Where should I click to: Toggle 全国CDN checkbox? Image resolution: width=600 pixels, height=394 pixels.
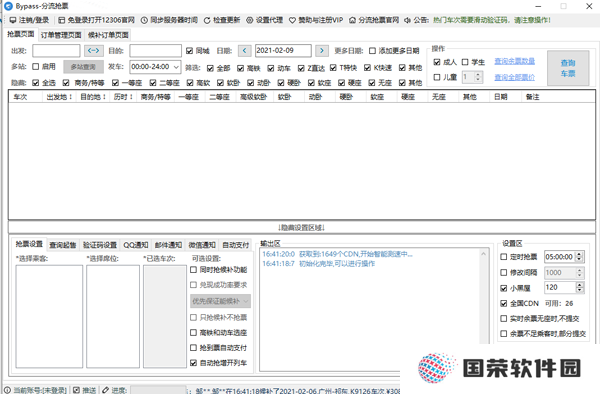coord(504,303)
